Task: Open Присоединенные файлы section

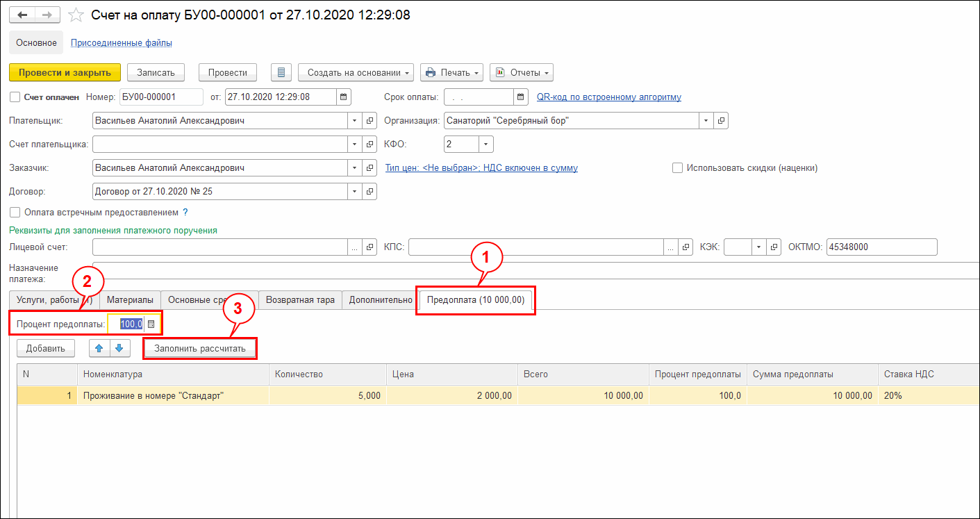Action: click(x=122, y=43)
